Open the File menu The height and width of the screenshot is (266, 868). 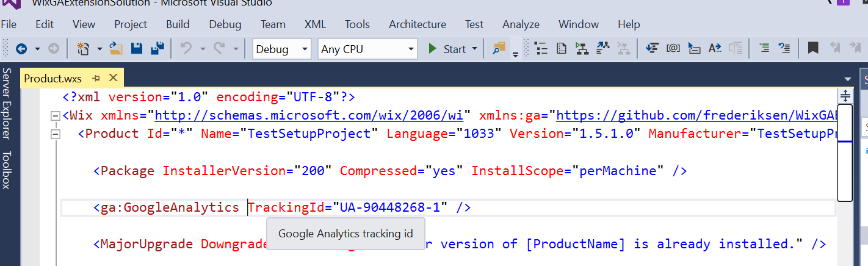(x=9, y=24)
